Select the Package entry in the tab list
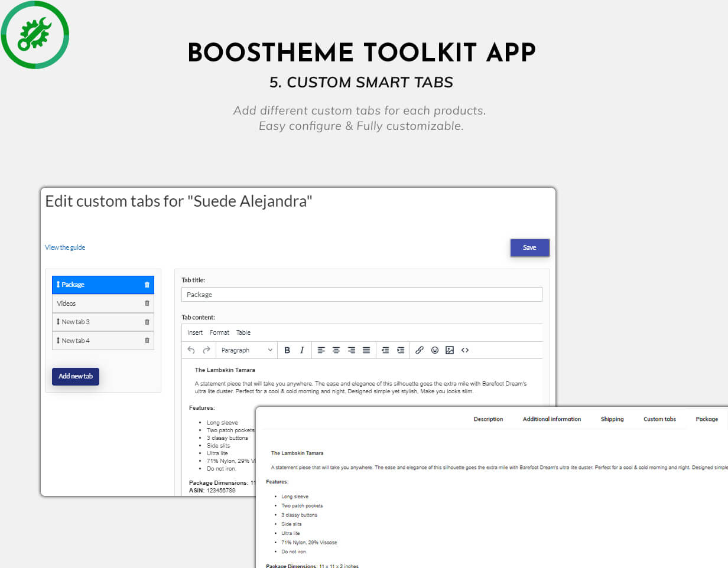Viewport: 728px width, 568px height. tap(103, 285)
